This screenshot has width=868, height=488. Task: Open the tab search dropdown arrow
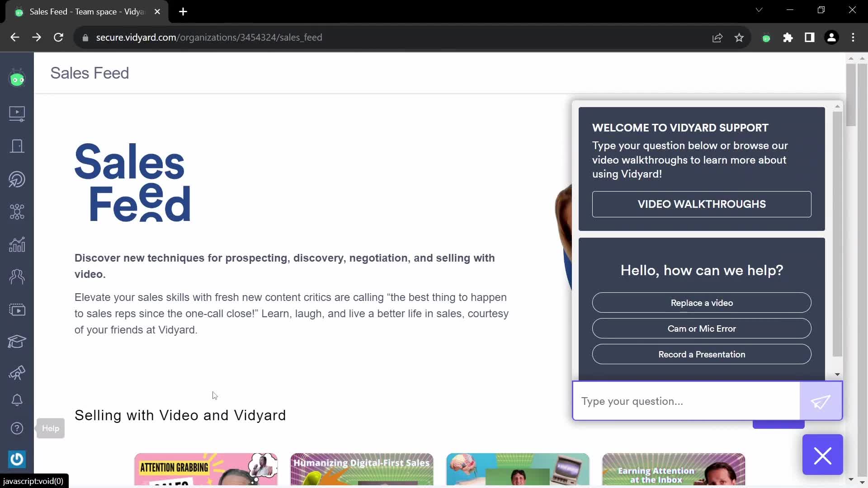point(759,10)
